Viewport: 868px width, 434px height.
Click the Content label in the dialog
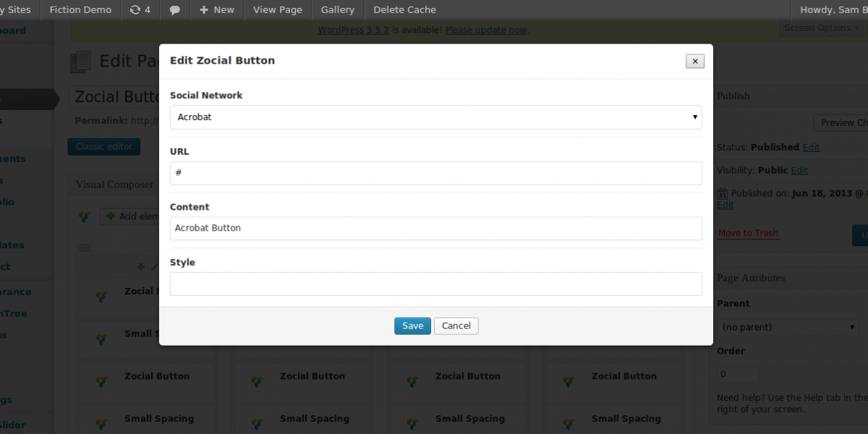tap(190, 207)
